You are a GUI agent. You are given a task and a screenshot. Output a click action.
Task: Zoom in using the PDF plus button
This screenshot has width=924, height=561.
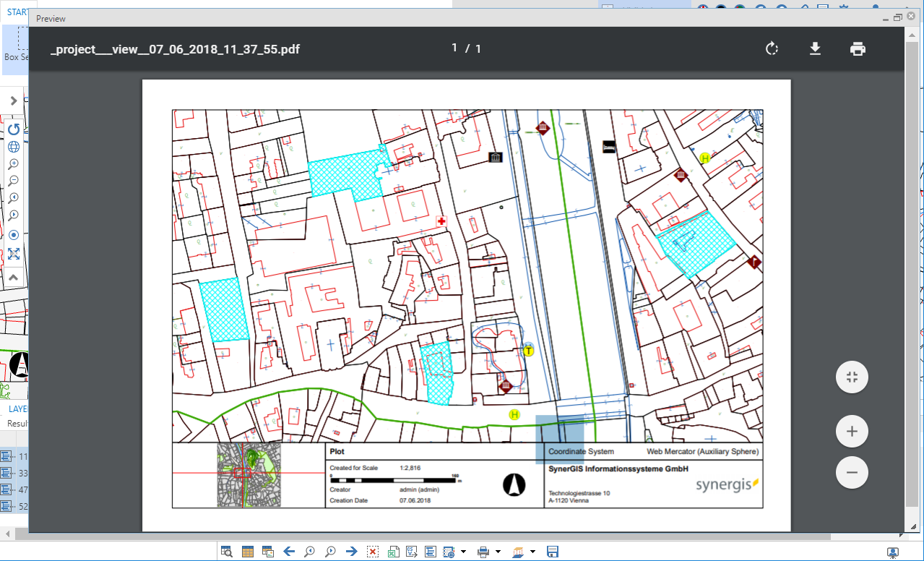coord(852,432)
